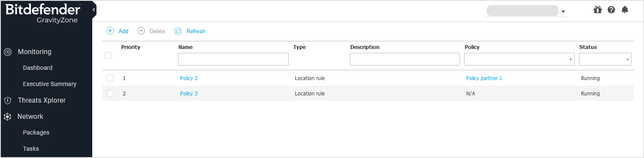644x158 pixels.
Task: Click the Bitdefender GravityZone logo
Action: [43, 14]
